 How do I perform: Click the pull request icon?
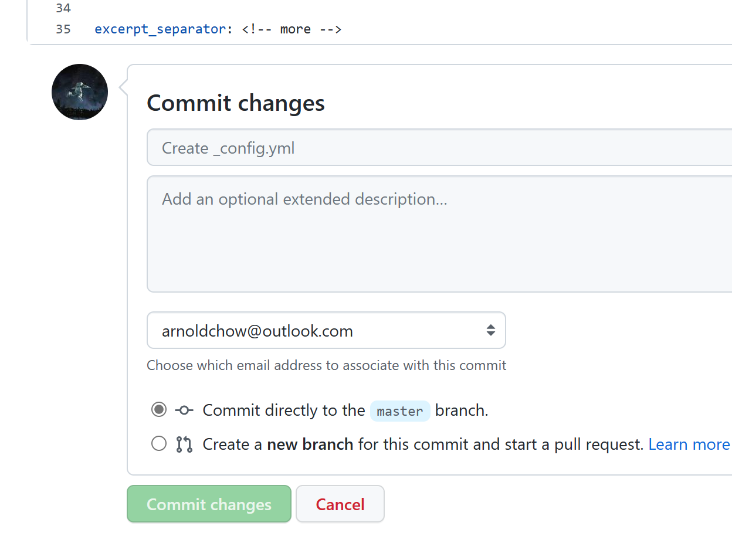pos(184,444)
